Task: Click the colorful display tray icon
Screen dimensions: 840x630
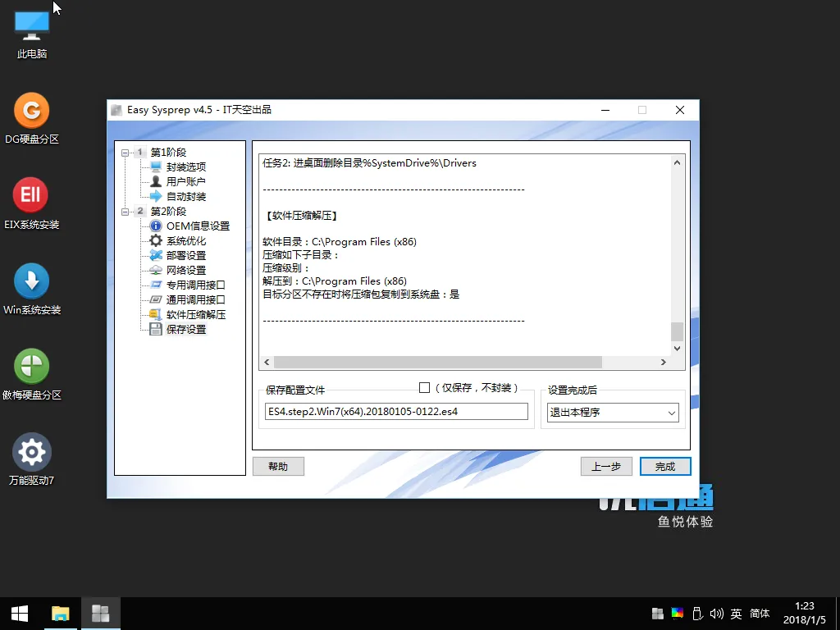Action: [x=677, y=614]
